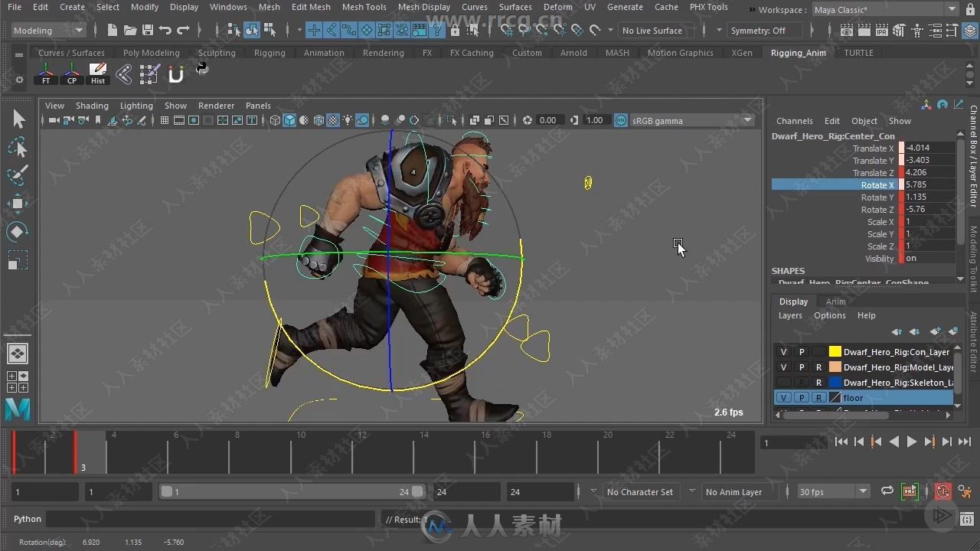Toggle viewport textured display icon
This screenshot has width=980, height=551.
[333, 120]
